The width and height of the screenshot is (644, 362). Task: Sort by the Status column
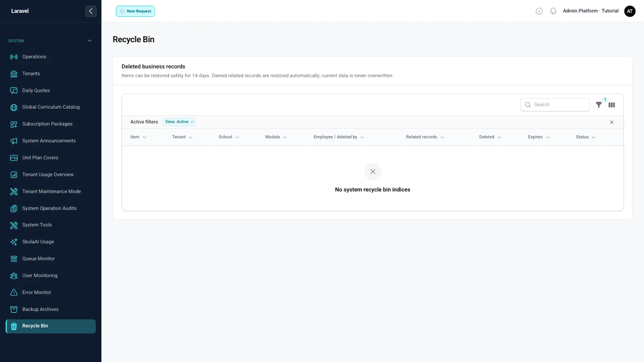tap(586, 137)
